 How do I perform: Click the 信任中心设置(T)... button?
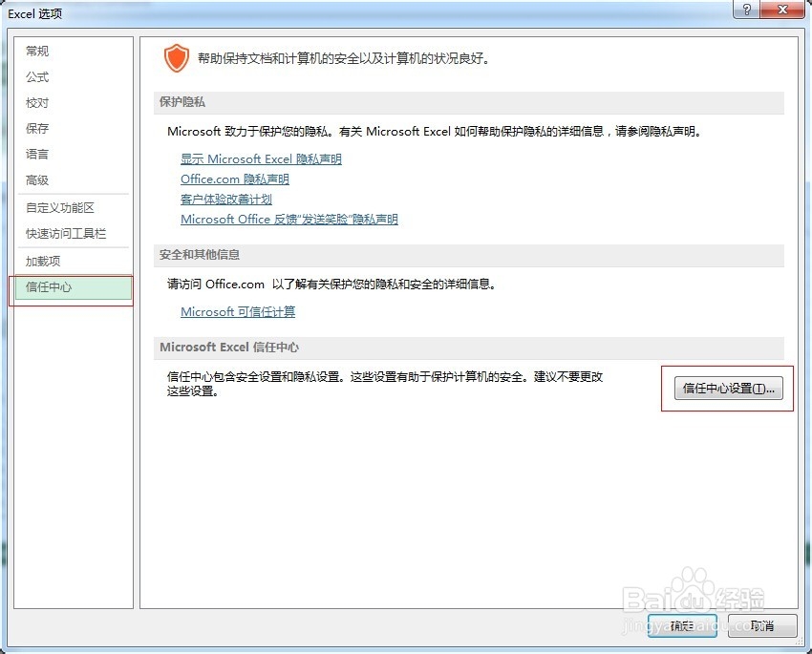728,389
